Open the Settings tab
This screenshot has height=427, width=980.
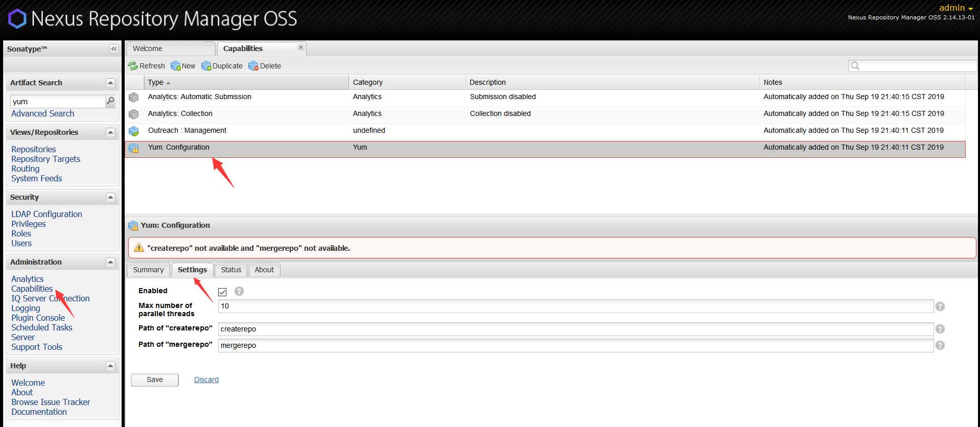click(192, 270)
